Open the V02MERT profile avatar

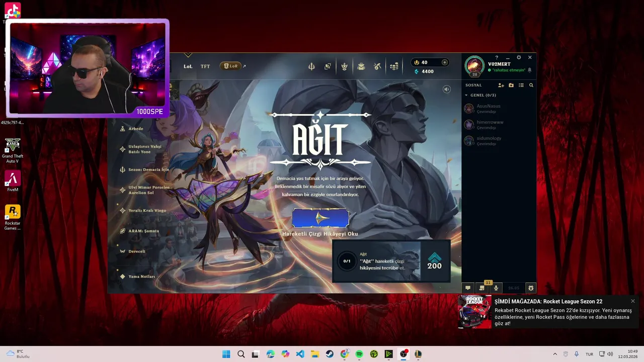[474, 66]
